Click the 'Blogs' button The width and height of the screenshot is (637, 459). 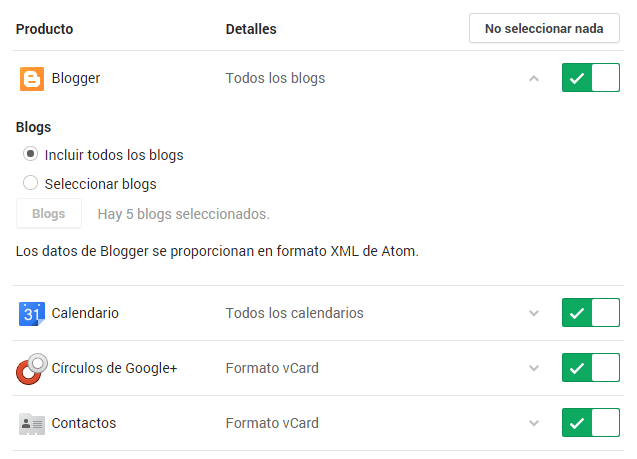click(x=49, y=214)
